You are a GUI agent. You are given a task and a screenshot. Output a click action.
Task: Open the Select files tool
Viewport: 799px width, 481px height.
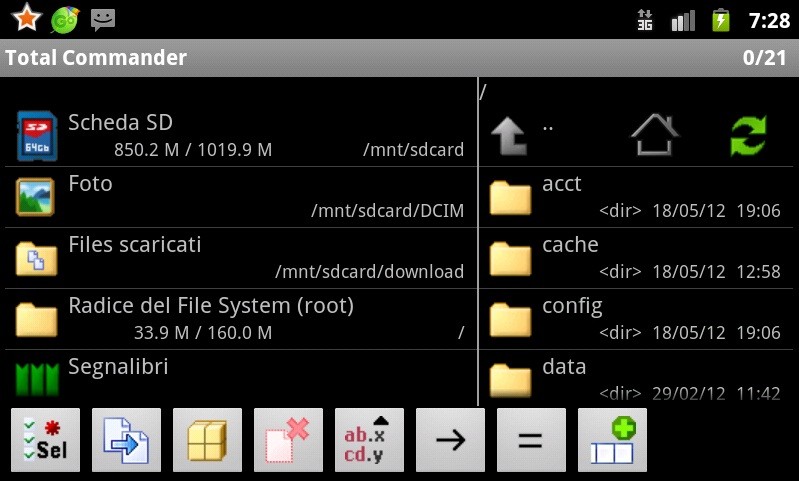45,440
